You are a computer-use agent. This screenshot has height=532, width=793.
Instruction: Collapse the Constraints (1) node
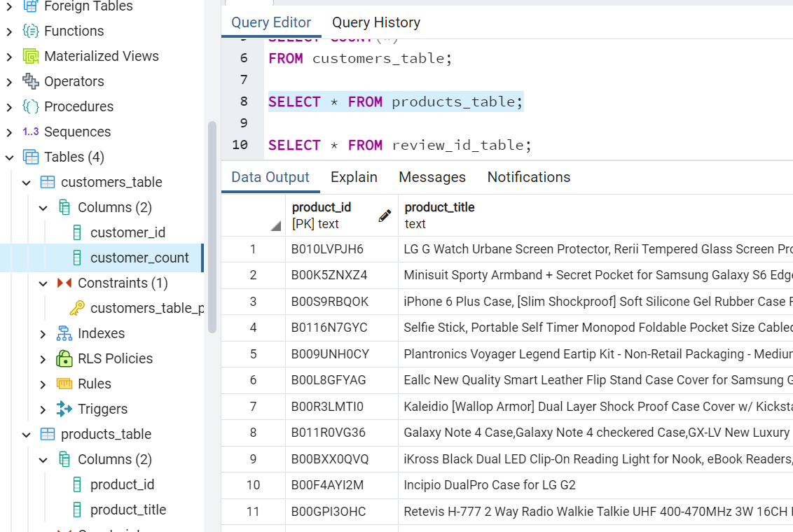coord(43,283)
